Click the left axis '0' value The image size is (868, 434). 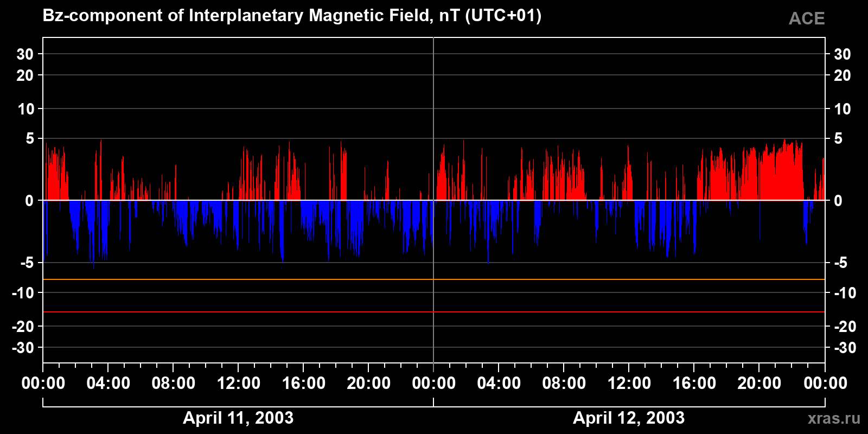click(x=30, y=201)
